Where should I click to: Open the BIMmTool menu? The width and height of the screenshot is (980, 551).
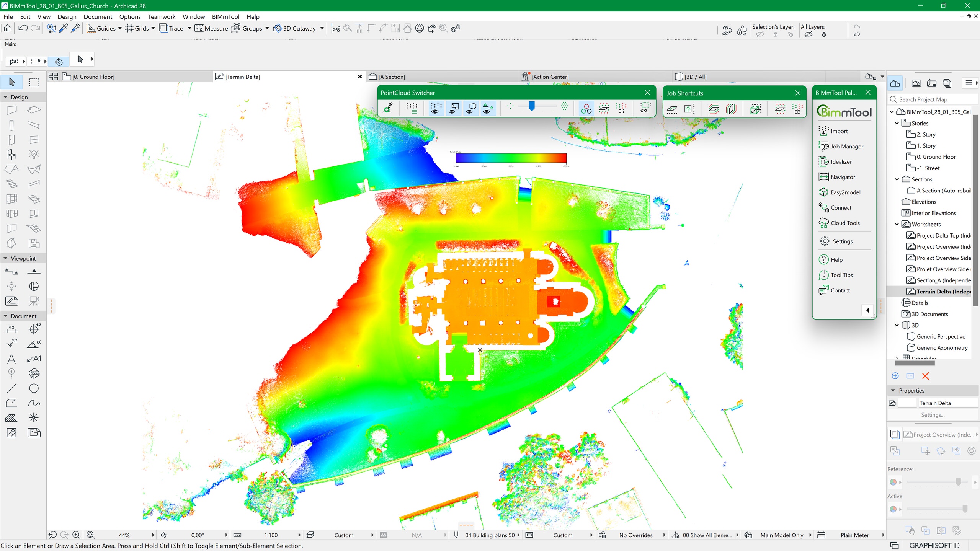[225, 17]
